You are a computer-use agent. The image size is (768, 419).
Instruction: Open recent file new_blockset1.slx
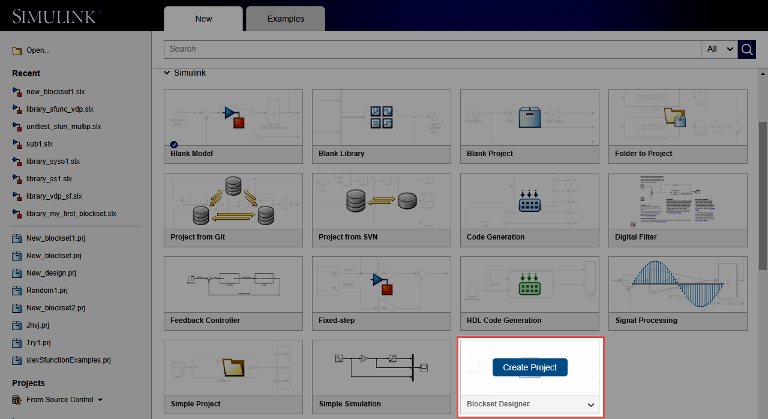(55, 92)
